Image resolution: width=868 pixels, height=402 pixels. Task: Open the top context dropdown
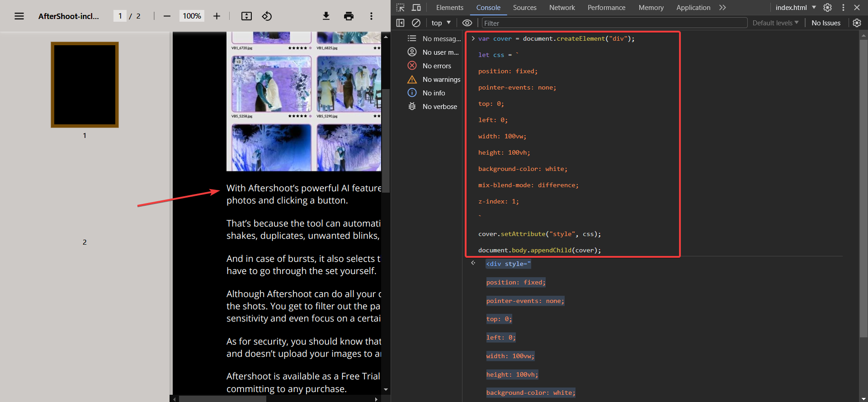pos(441,23)
